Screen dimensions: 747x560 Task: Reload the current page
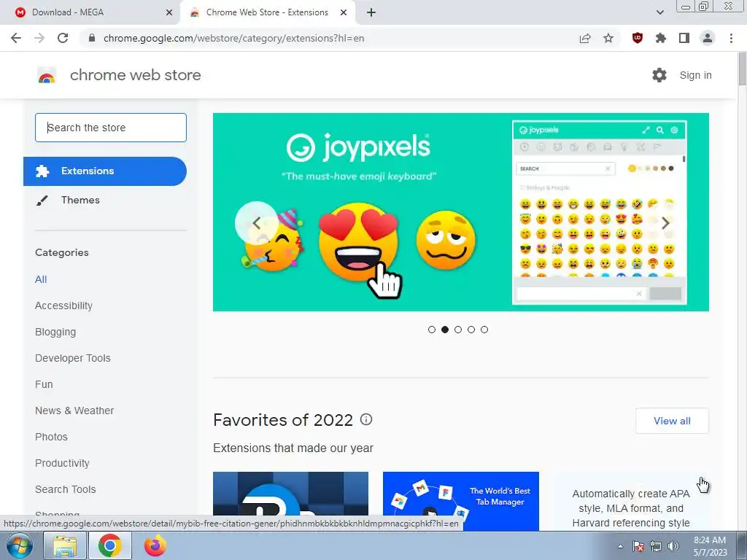coord(63,38)
